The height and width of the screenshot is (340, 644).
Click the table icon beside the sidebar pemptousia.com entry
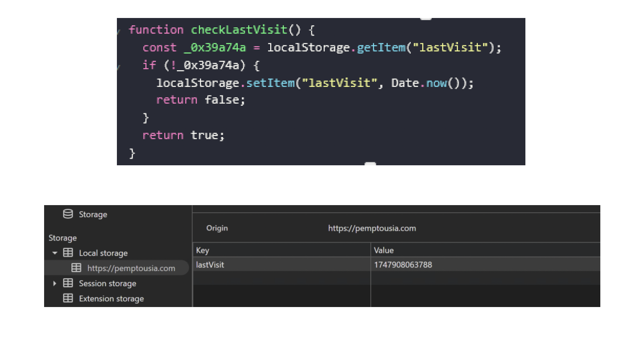(76, 268)
